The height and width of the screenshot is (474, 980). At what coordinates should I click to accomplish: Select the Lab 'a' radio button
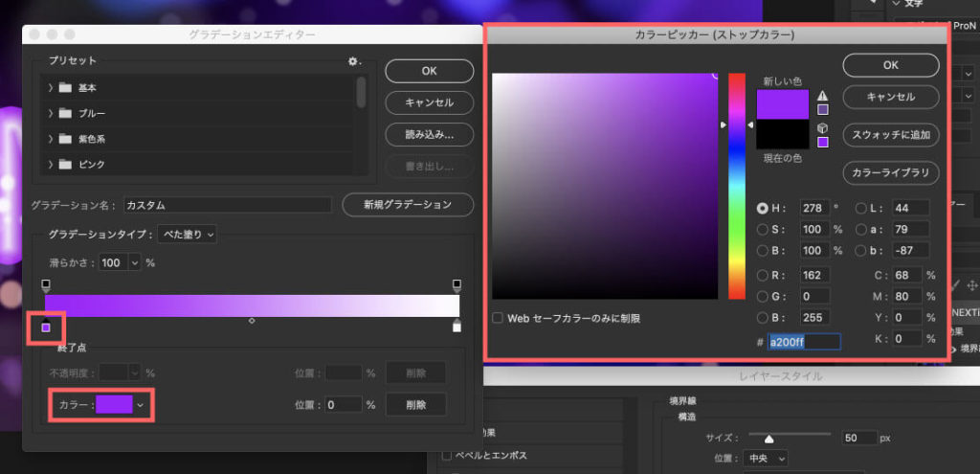pyautogui.click(x=860, y=230)
